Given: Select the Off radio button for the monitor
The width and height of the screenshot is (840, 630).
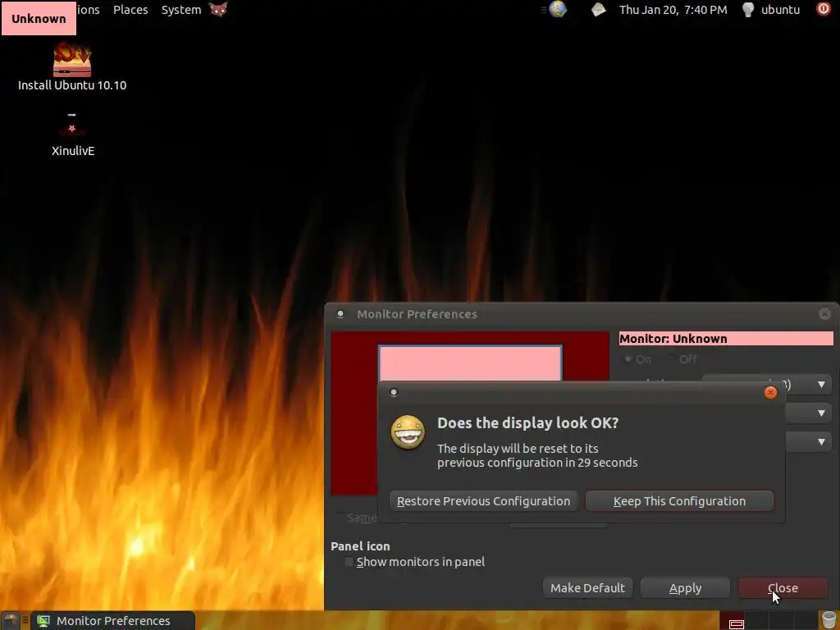Looking at the screenshot, I should tap(671, 359).
